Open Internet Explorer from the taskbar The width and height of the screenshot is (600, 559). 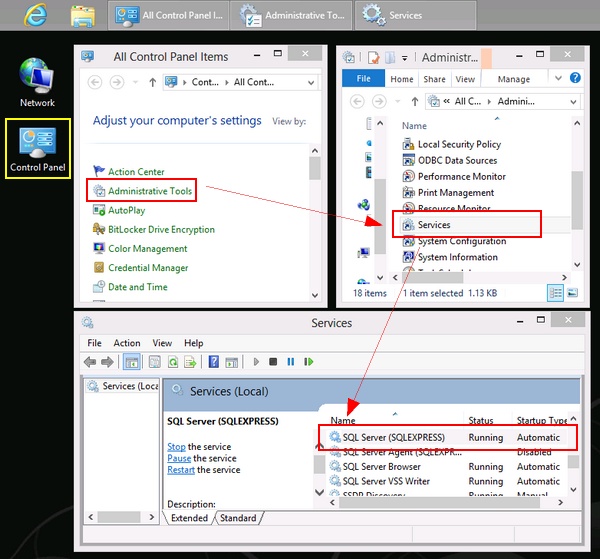(35, 15)
